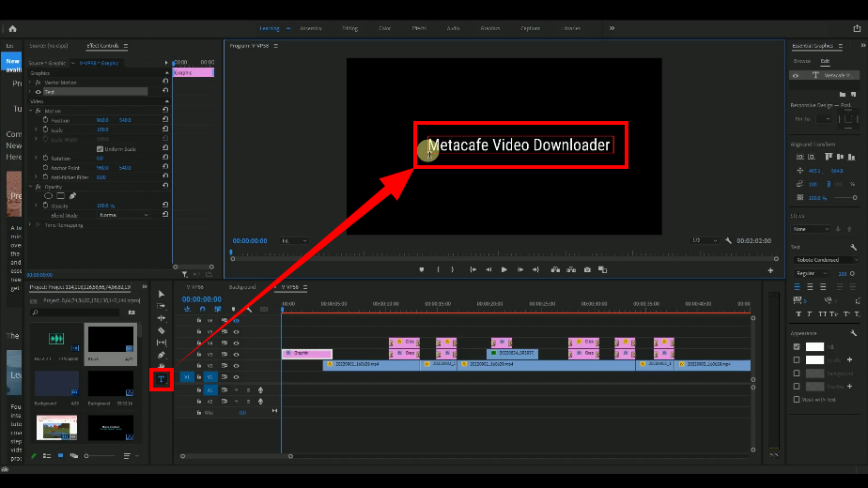The height and width of the screenshot is (488, 868).
Task: Enable the Shadow checkbox
Action: pyautogui.click(x=797, y=387)
